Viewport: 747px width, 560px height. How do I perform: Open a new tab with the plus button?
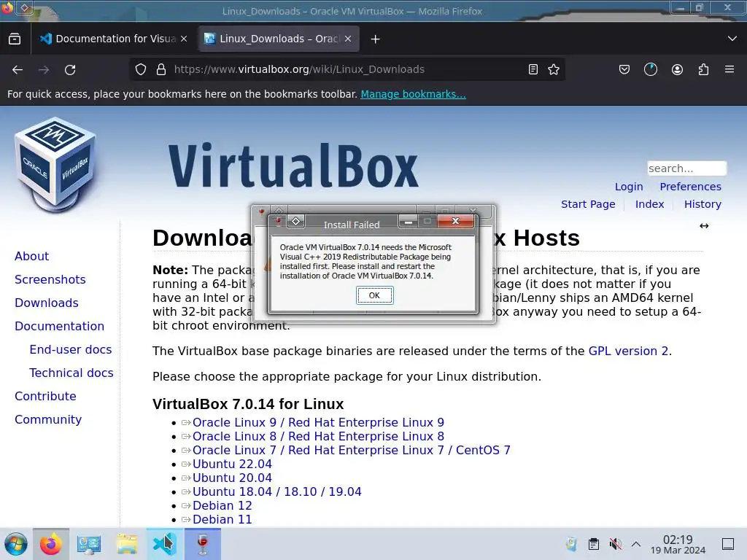(x=376, y=39)
